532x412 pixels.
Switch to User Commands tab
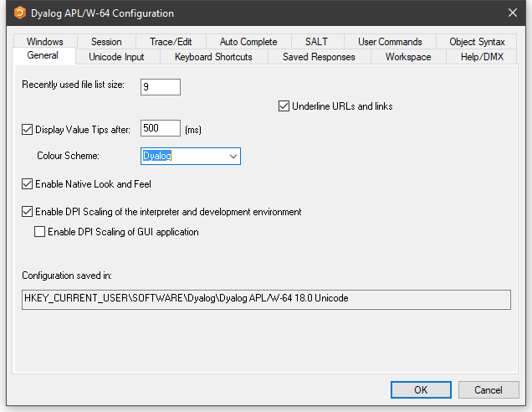pyautogui.click(x=390, y=42)
